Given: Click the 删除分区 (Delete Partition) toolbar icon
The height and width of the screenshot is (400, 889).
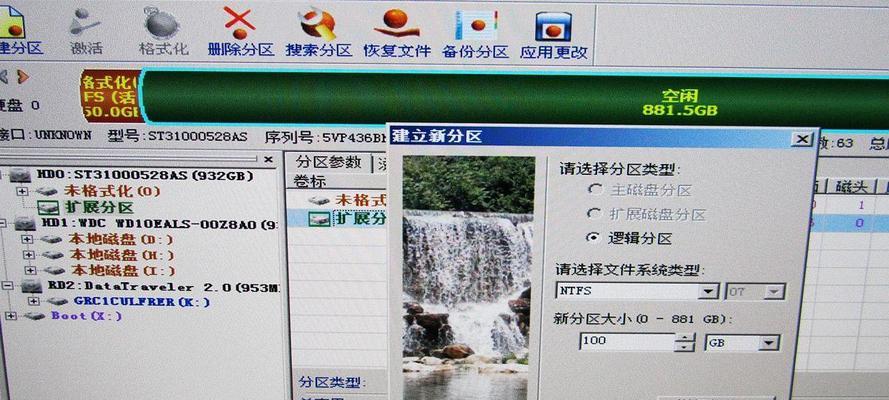Looking at the screenshot, I should click(x=241, y=31).
